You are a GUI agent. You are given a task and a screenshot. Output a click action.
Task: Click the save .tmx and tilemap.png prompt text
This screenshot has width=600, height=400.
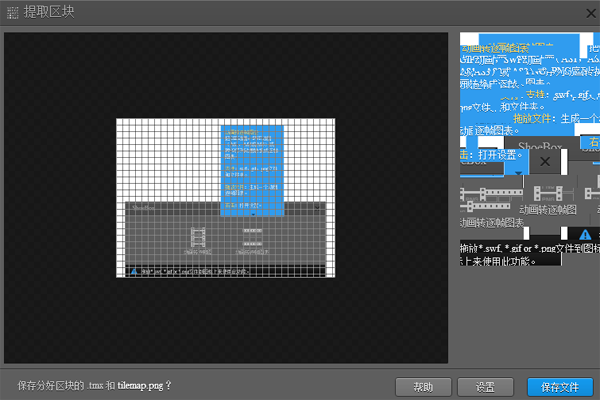pyautogui.click(x=95, y=385)
